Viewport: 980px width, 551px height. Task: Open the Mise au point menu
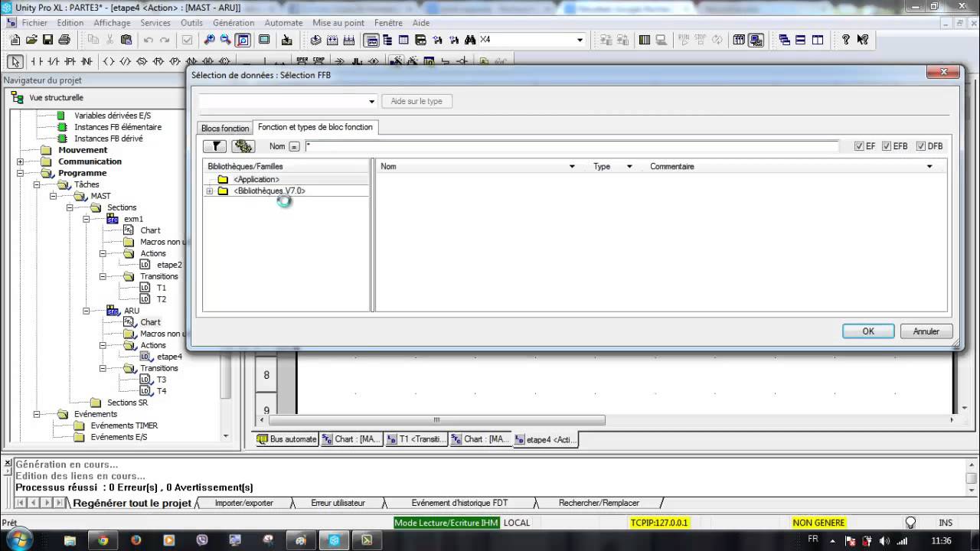338,23
